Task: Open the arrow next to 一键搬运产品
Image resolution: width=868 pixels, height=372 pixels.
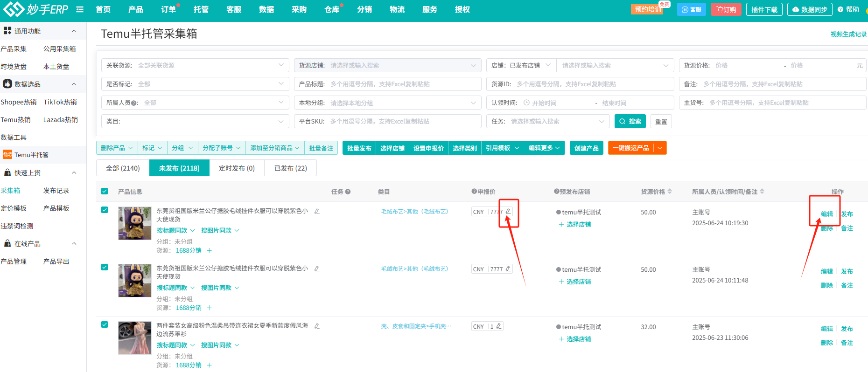Action: [659, 148]
